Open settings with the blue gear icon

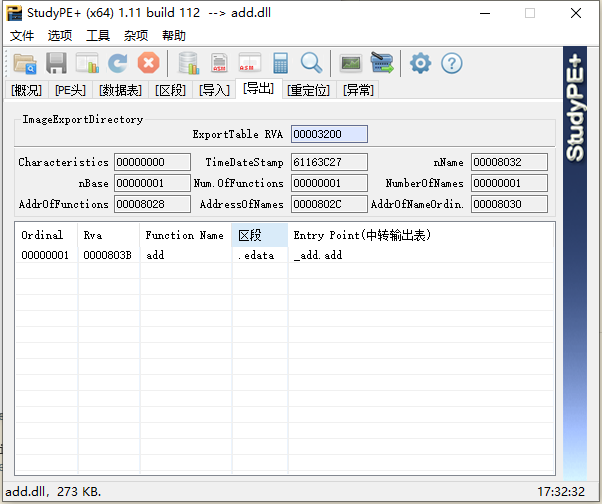(420, 63)
